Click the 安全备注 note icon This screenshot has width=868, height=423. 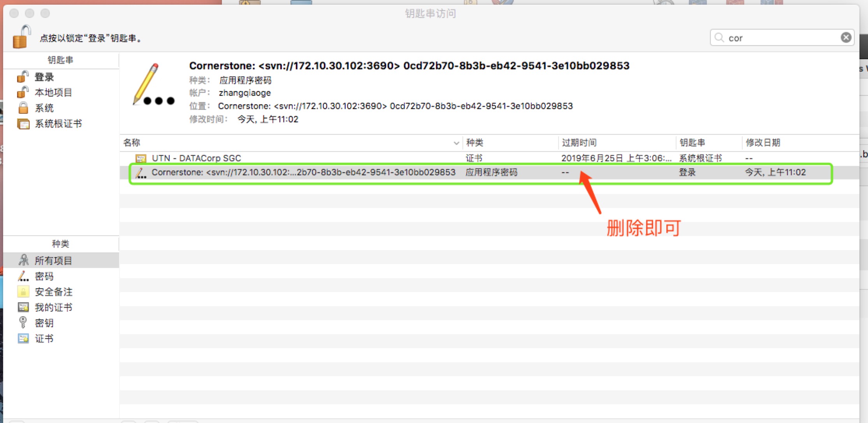[23, 291]
